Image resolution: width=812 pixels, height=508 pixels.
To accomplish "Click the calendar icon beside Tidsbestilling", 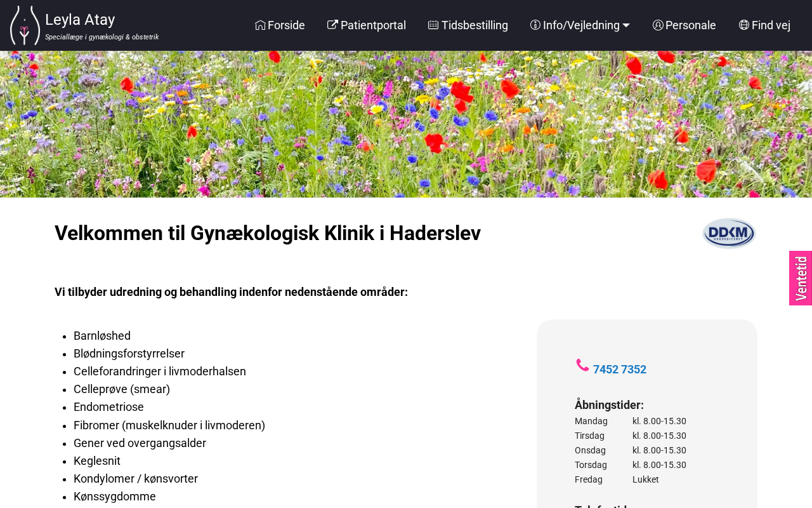I will [x=433, y=25].
